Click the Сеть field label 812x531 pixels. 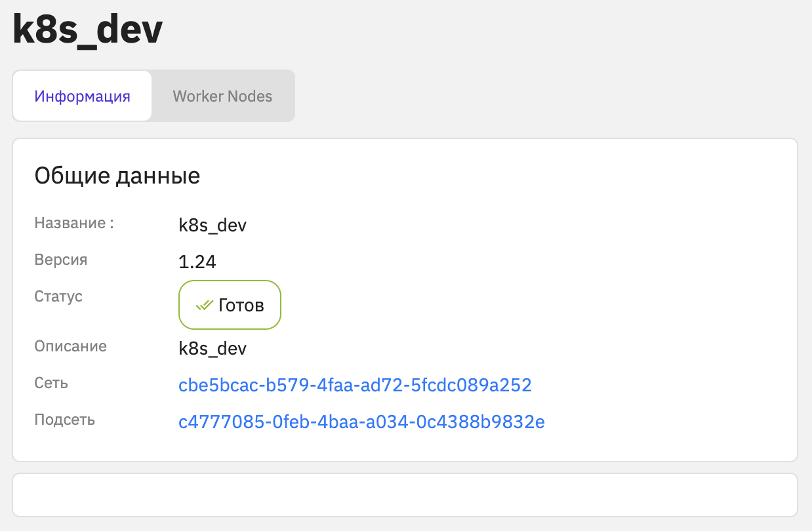coord(51,383)
